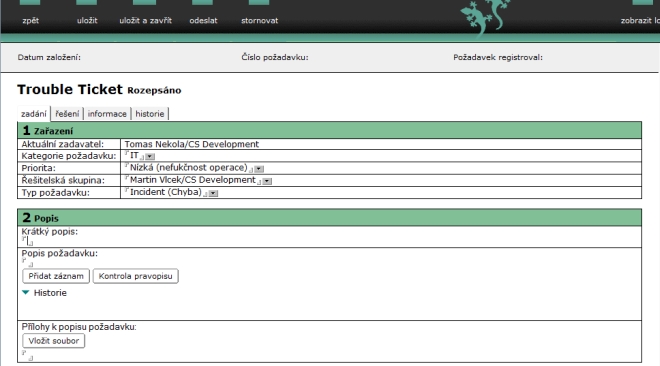Viewport: 660px width, 366px height.
Task: Open the Kategorie požadavku dropdown arrow
Action: pos(150,156)
